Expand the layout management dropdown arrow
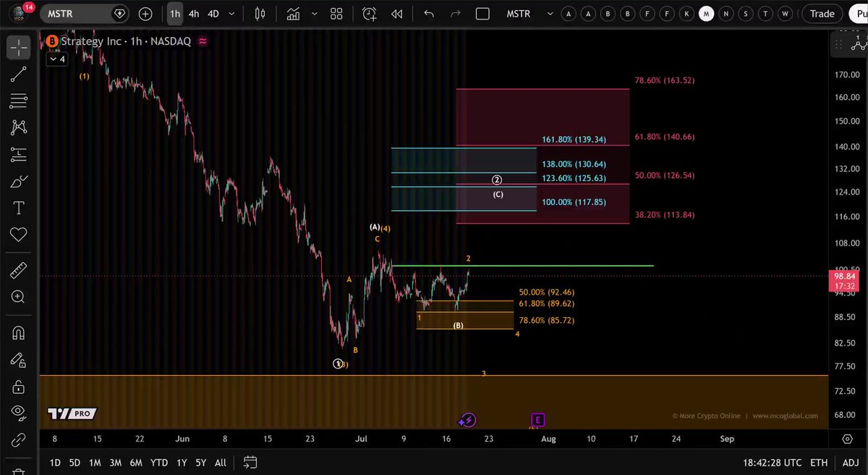Image resolution: width=868 pixels, height=475 pixels. point(550,14)
